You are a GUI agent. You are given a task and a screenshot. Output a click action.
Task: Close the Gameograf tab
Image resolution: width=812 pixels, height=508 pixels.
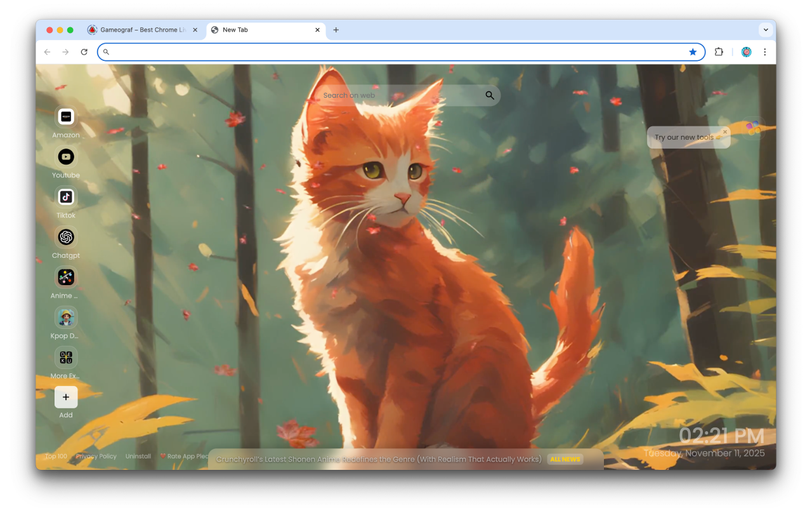click(x=195, y=30)
